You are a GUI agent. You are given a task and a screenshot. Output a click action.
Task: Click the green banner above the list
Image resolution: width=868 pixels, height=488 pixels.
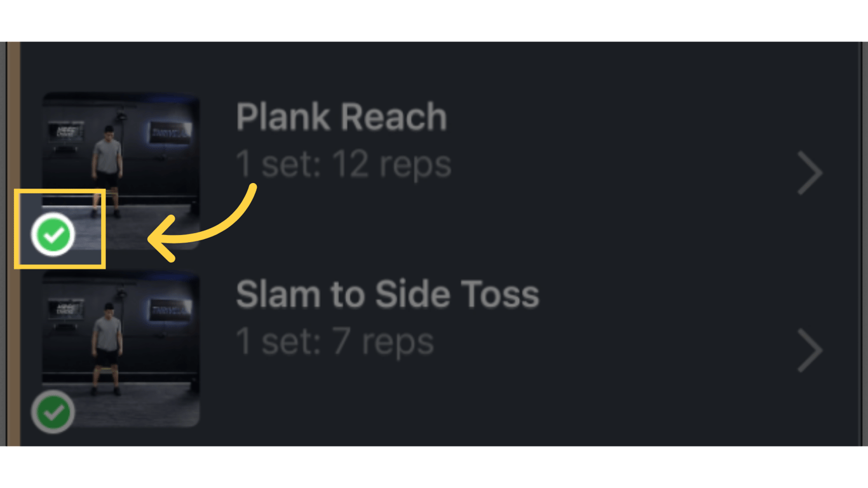click(434, 20)
